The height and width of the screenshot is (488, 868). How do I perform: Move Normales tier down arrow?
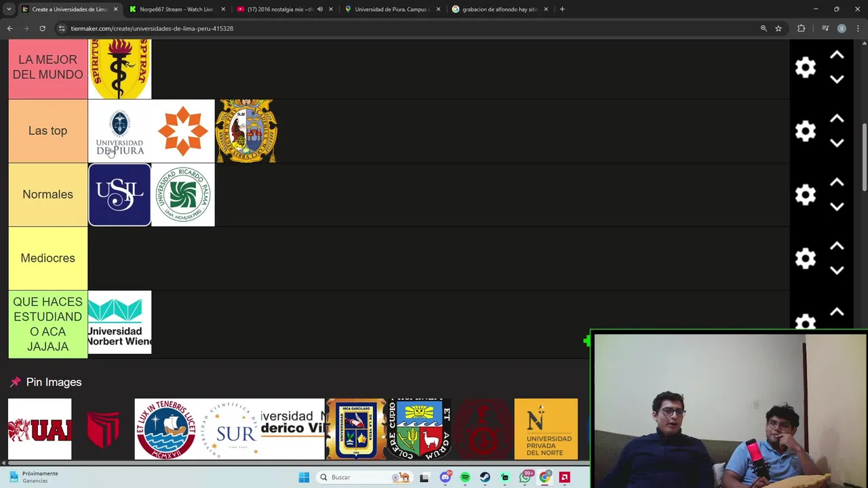pos(837,207)
